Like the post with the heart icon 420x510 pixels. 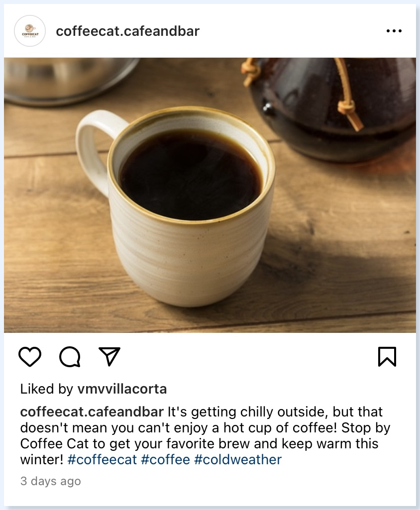tap(30, 357)
